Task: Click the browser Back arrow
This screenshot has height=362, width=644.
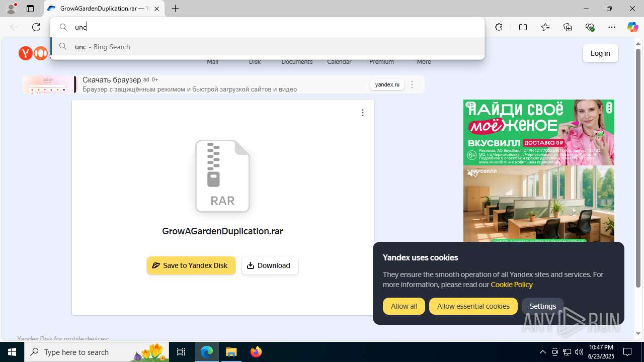Action: click(14, 27)
